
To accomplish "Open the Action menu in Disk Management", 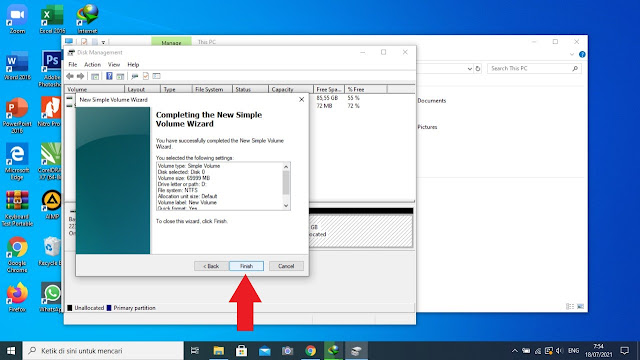I will coord(92,64).
